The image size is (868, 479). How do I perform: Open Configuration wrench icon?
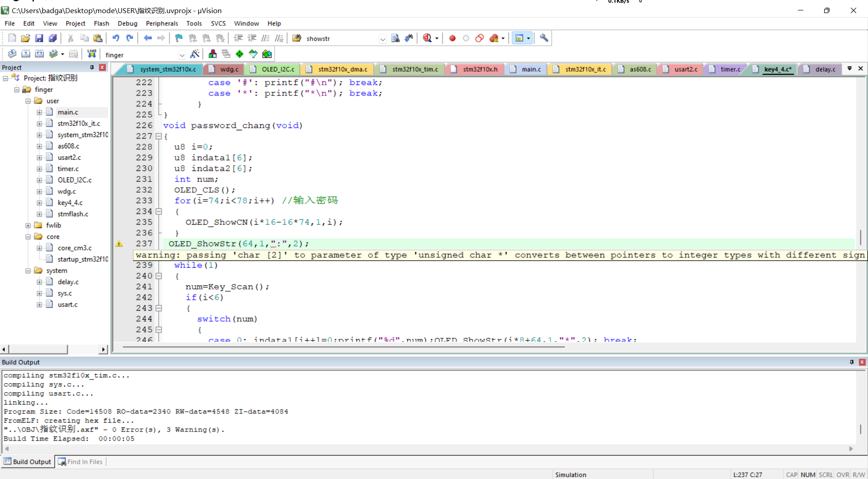(544, 38)
